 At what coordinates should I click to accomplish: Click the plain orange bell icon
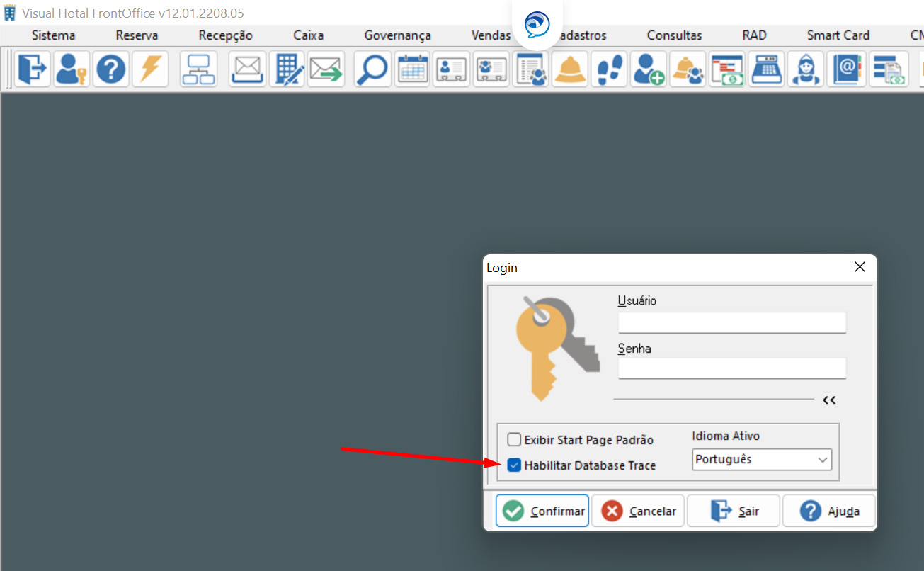[570, 69]
